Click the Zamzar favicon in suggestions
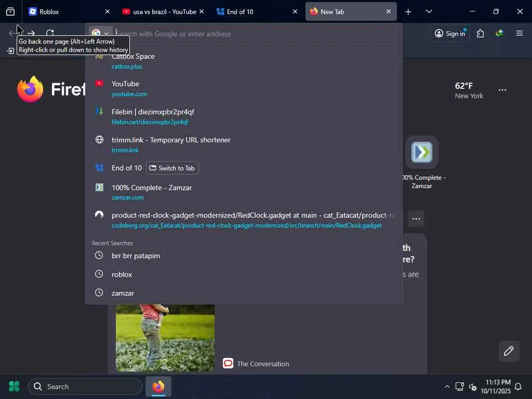The width and height of the screenshot is (532, 399). click(99, 187)
